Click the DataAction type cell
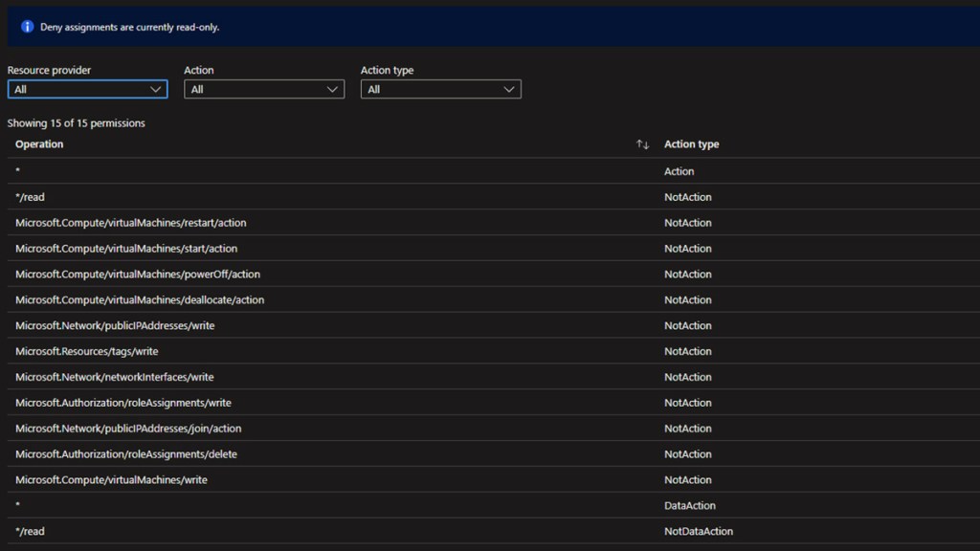The image size is (980, 551). (x=689, y=505)
